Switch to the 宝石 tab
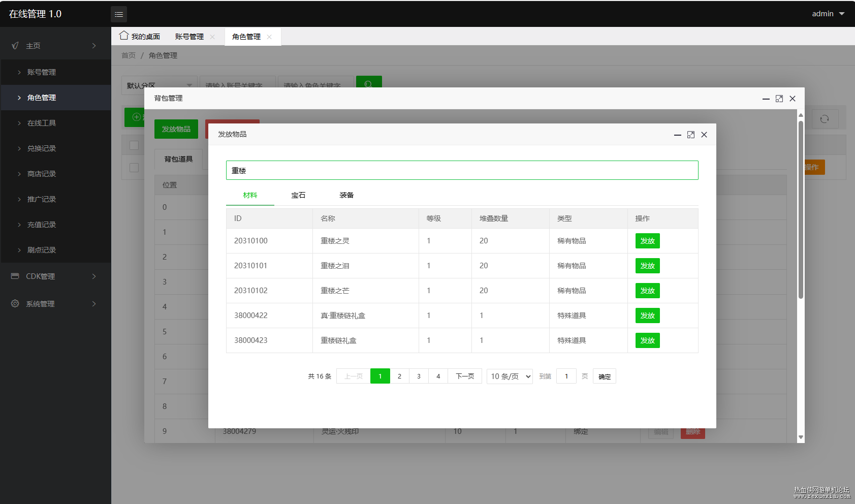 coord(298,195)
